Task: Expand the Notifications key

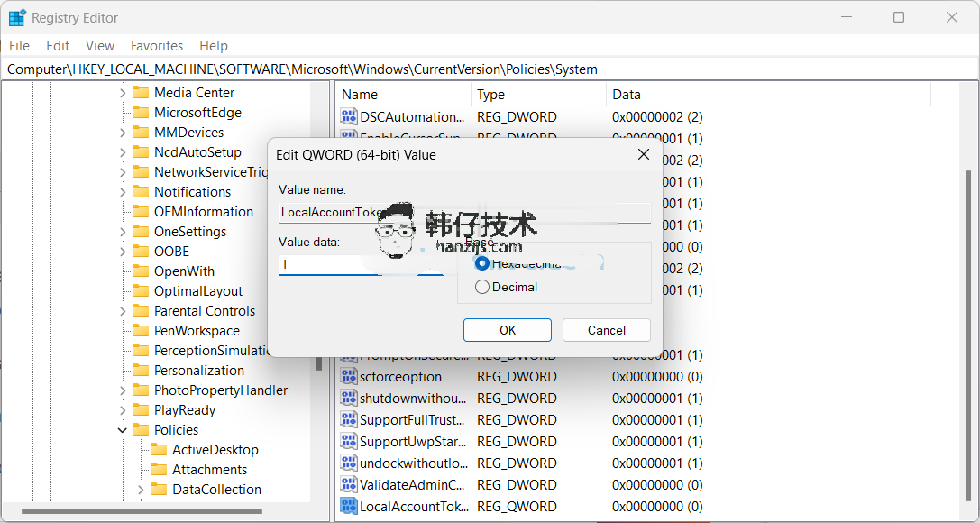Action: 123,192
